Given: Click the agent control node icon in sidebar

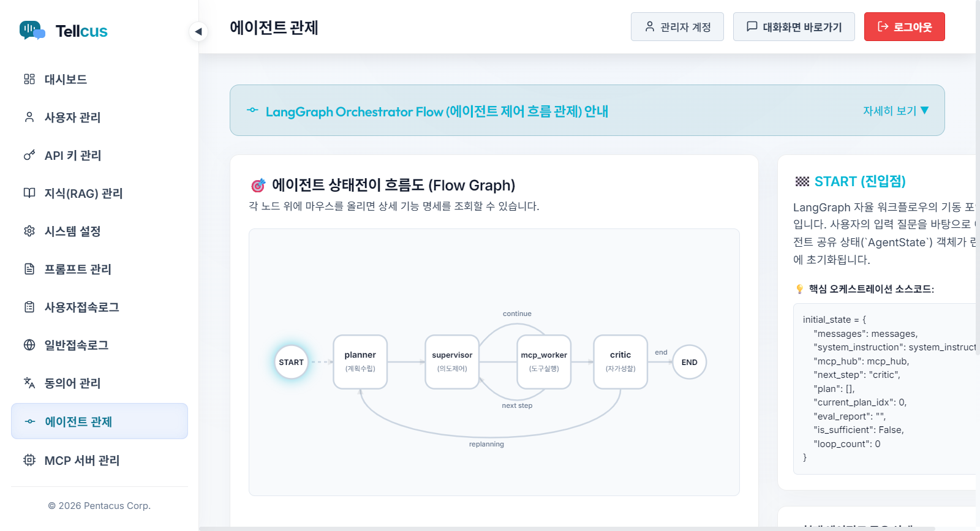Looking at the screenshot, I should (29, 421).
